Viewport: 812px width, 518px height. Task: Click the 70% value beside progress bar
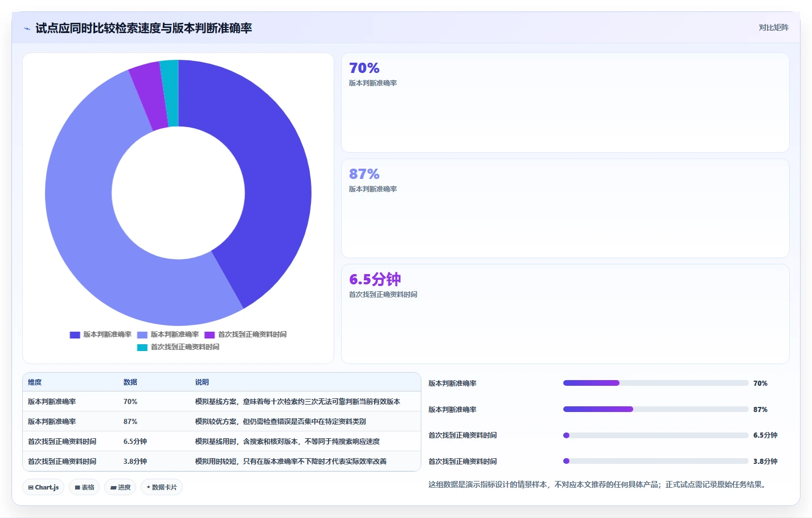point(761,384)
